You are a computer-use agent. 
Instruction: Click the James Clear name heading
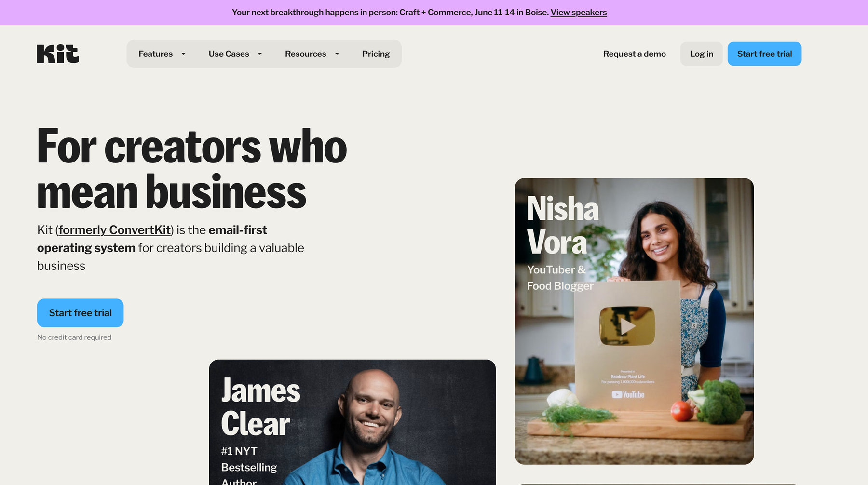(260, 407)
